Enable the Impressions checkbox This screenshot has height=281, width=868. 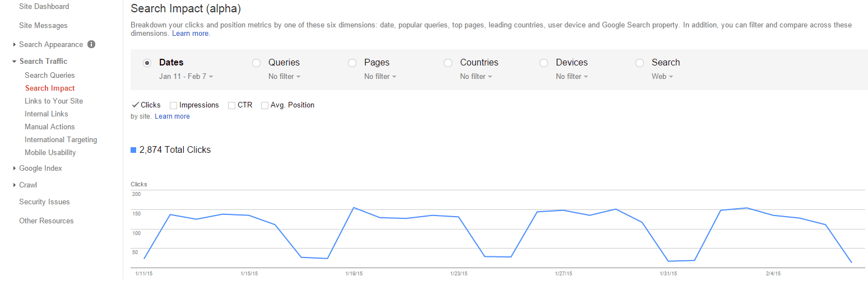click(x=173, y=105)
